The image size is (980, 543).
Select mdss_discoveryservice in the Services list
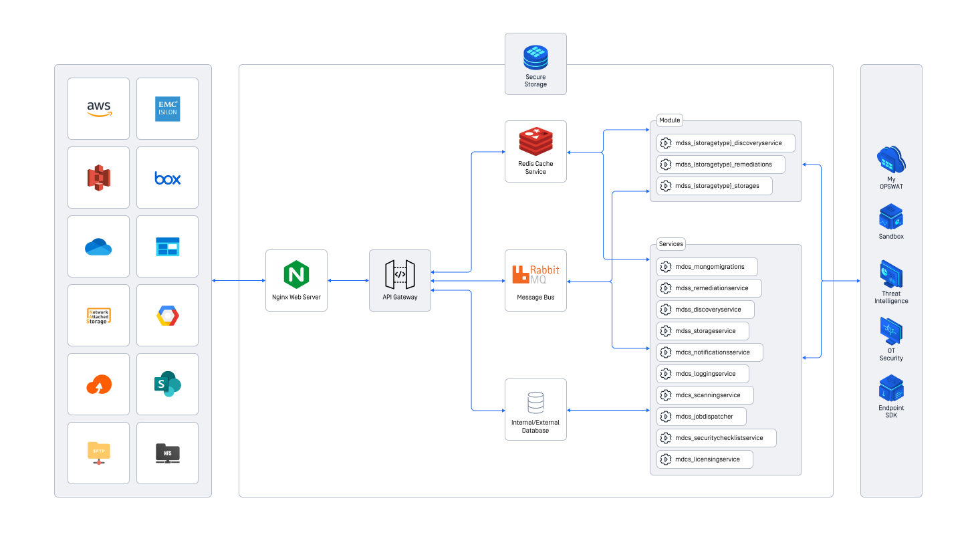pyautogui.click(x=706, y=310)
